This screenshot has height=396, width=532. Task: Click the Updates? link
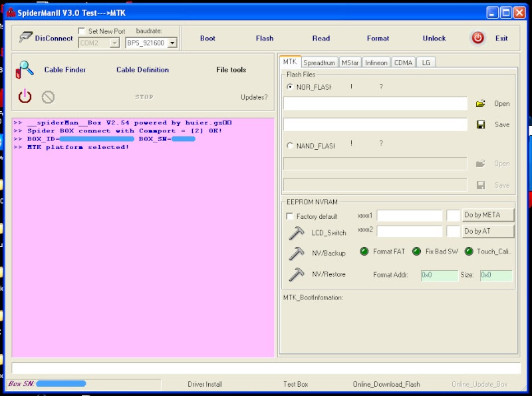point(254,97)
